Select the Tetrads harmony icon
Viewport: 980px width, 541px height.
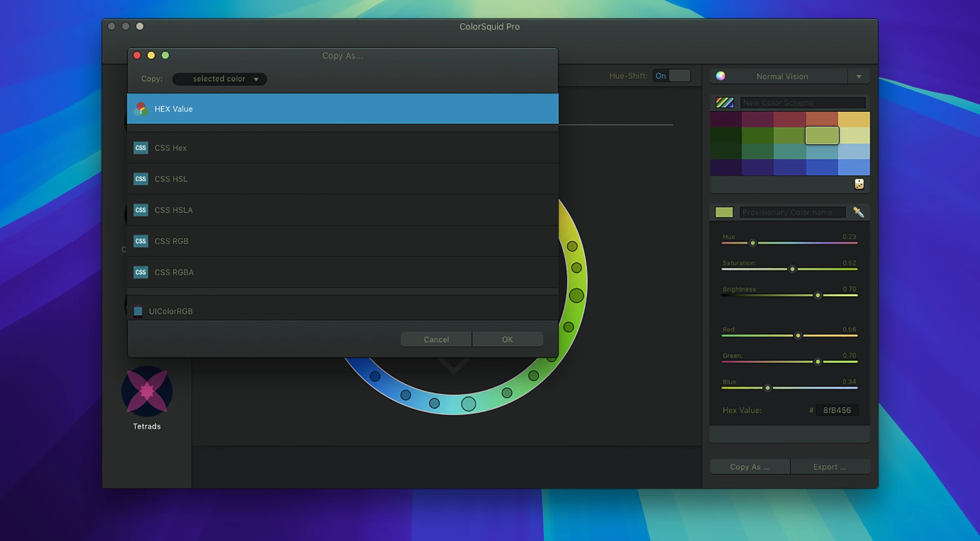pos(147,391)
